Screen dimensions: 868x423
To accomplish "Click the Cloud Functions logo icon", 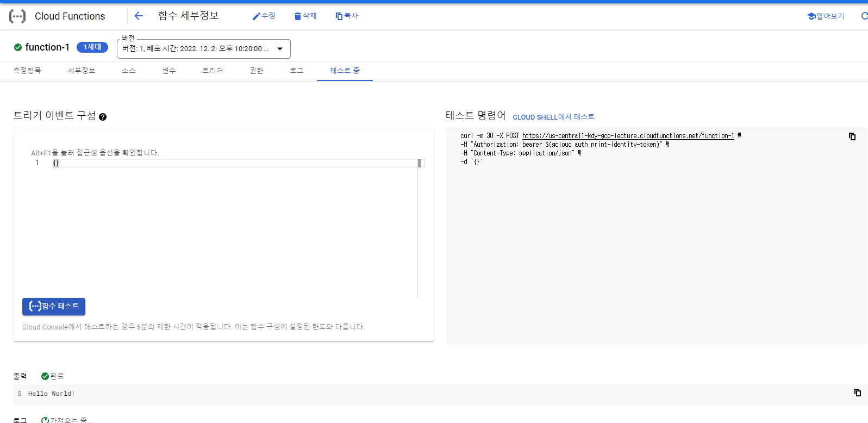I will coord(17,16).
